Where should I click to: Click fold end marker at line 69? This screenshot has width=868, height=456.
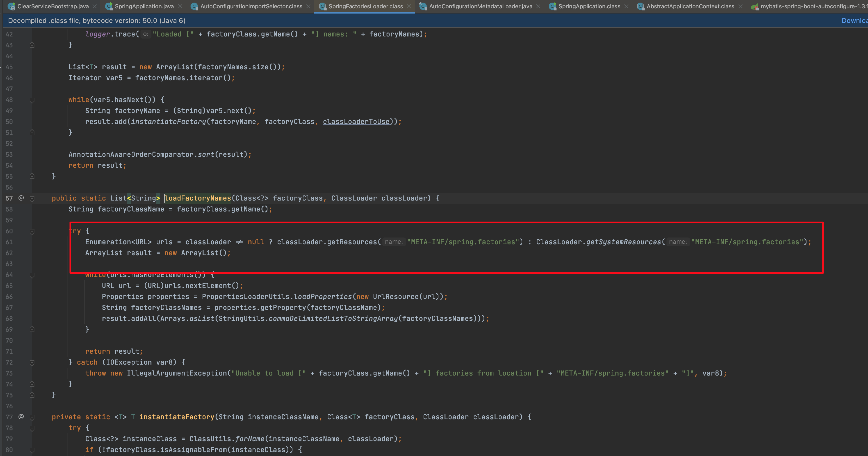point(32,329)
